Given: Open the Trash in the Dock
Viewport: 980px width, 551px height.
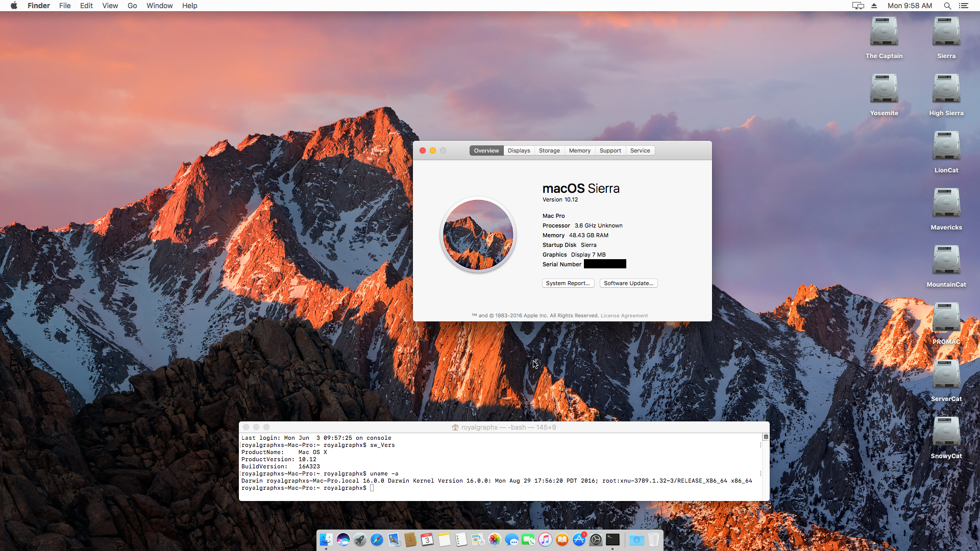Looking at the screenshot, I should (x=653, y=539).
